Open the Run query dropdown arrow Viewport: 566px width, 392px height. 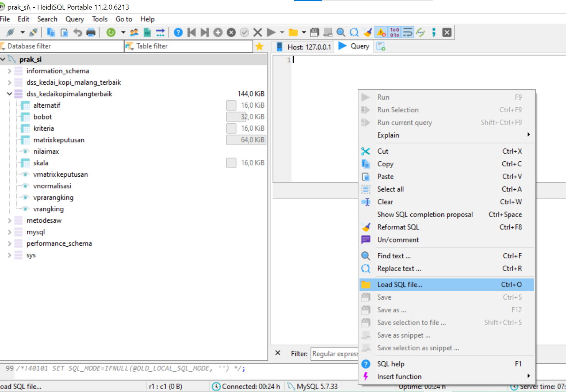pyautogui.click(x=282, y=33)
